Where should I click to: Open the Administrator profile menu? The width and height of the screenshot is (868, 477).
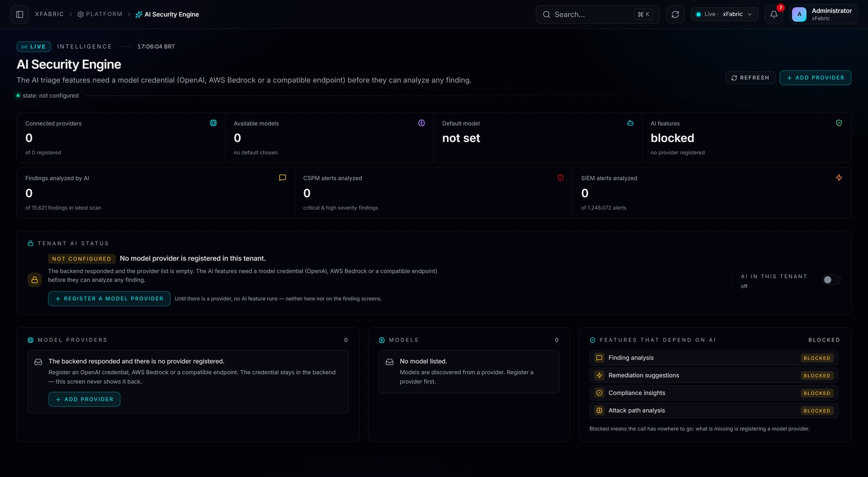coord(824,15)
